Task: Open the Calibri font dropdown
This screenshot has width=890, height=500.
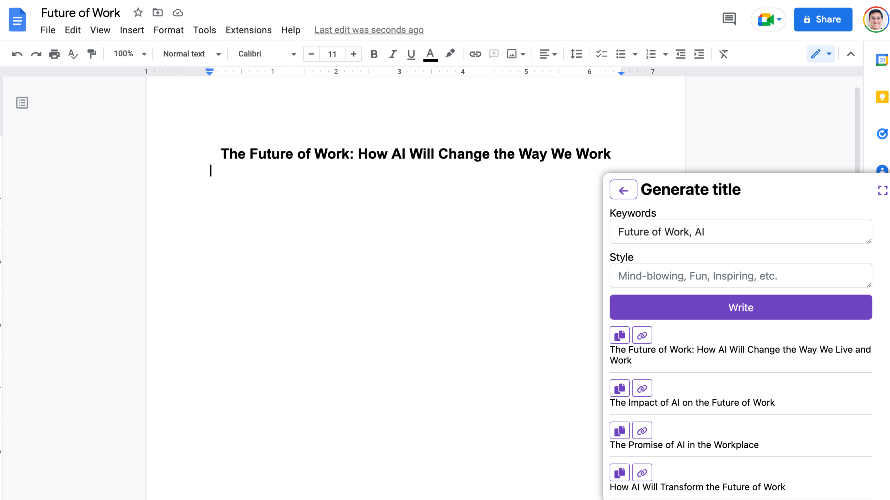Action: (x=267, y=54)
